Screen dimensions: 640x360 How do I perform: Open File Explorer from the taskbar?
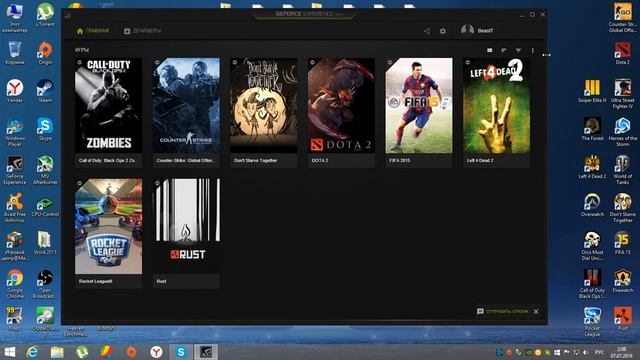pyautogui.click(x=57, y=352)
